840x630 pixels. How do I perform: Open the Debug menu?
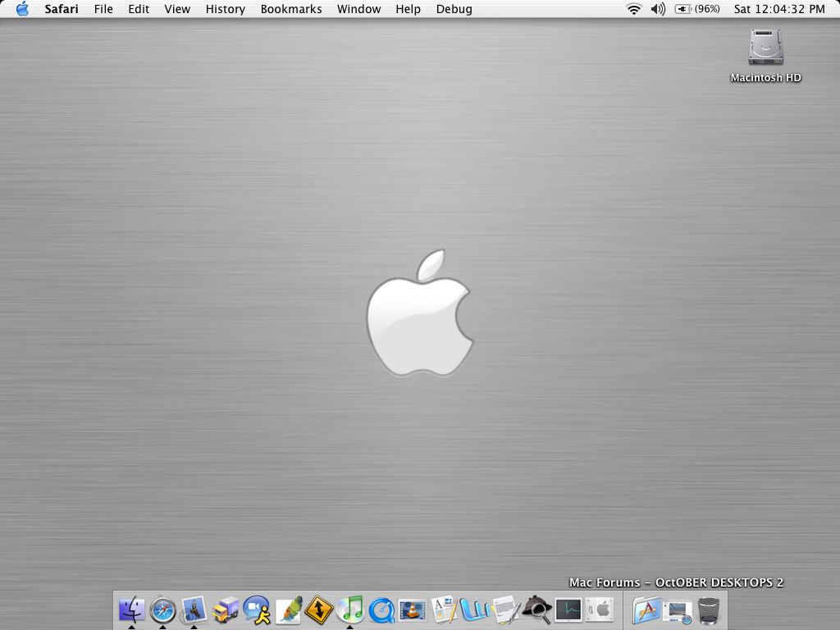tap(454, 9)
